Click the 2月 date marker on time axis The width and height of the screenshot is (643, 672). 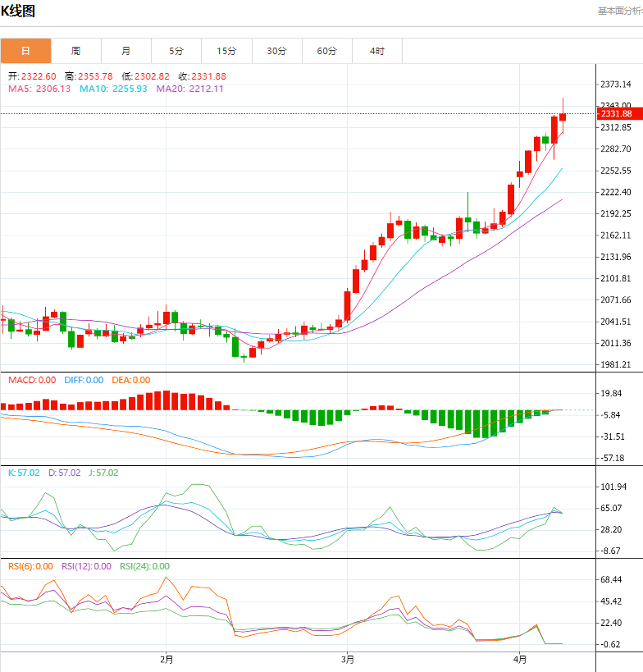[x=166, y=659]
